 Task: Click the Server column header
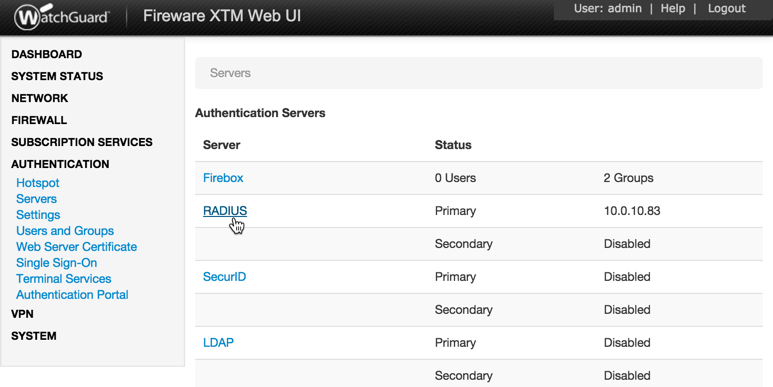click(221, 145)
